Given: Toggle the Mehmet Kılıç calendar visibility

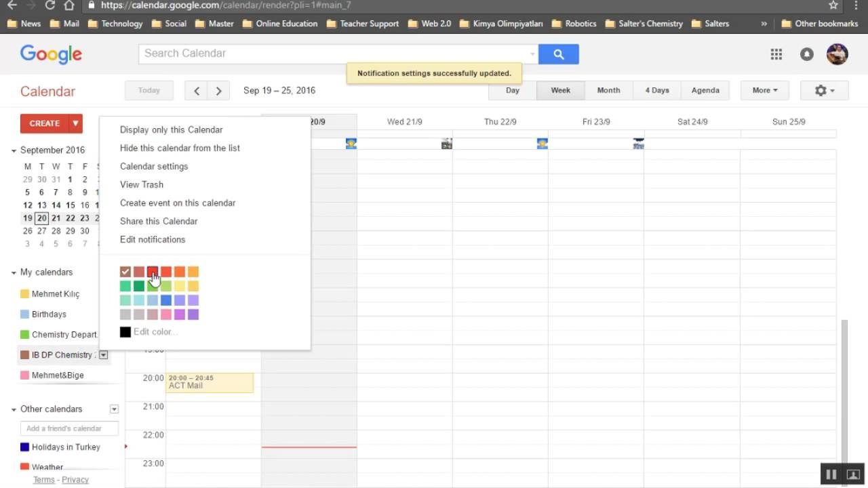Looking at the screenshot, I should coord(24,294).
